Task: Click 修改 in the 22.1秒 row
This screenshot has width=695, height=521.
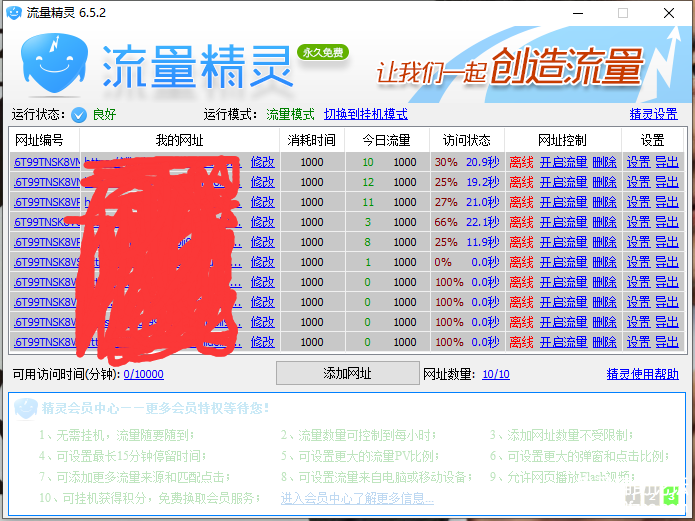Action: pyautogui.click(x=263, y=222)
